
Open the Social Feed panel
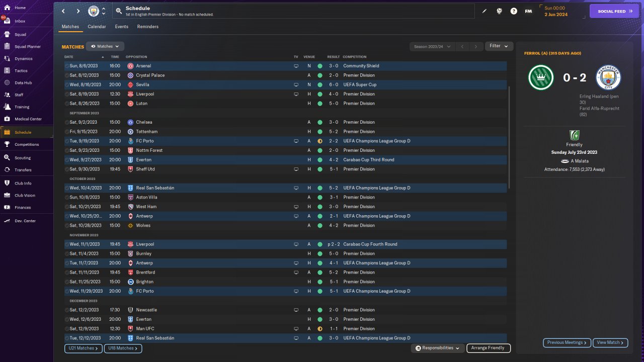click(614, 11)
